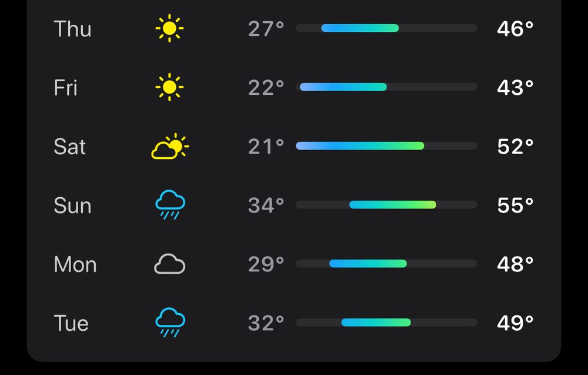Tap Sunday's temperature range bar
The height and width of the screenshot is (375, 588).
pyautogui.click(x=386, y=205)
